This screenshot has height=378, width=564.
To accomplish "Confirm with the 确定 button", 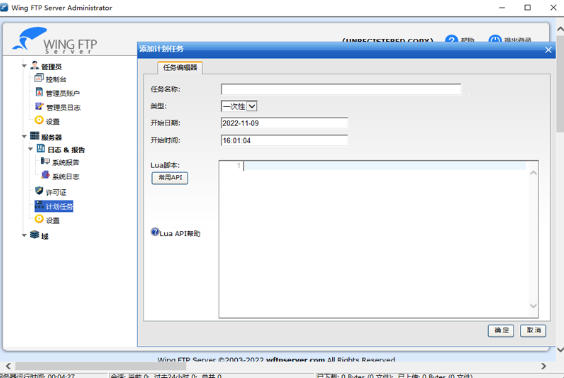I will click(x=501, y=330).
